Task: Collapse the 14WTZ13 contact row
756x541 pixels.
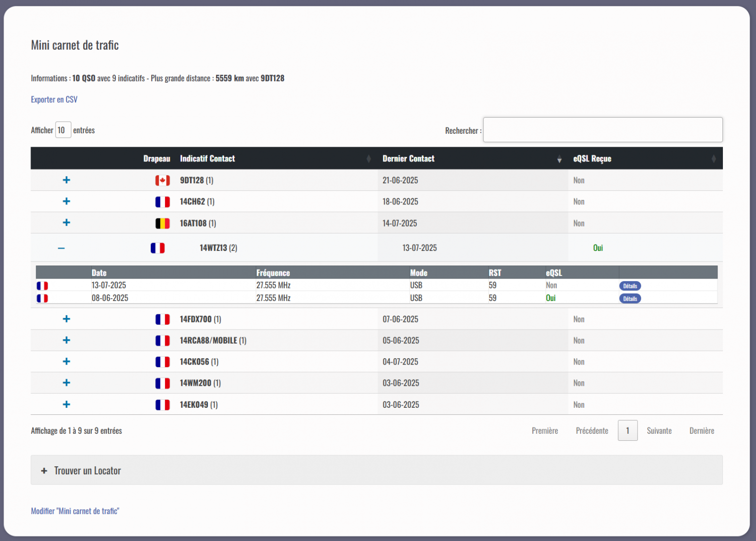Action: point(61,248)
